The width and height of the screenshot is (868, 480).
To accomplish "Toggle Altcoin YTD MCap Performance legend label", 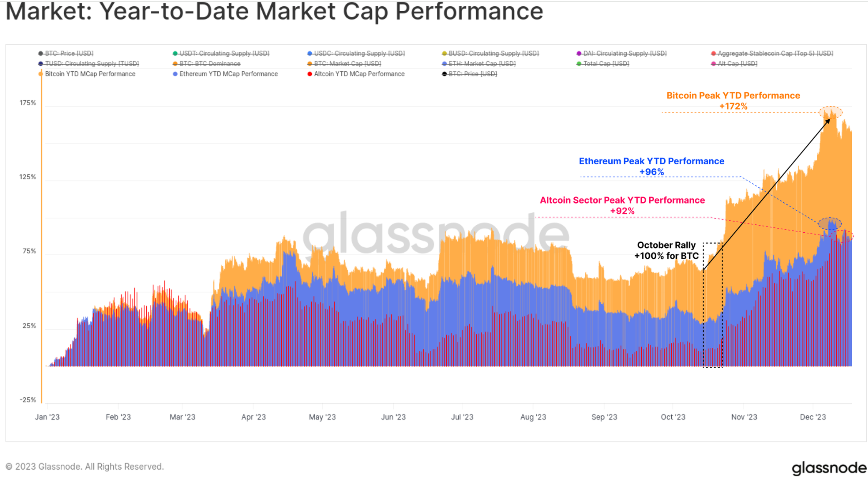I will pyautogui.click(x=359, y=74).
